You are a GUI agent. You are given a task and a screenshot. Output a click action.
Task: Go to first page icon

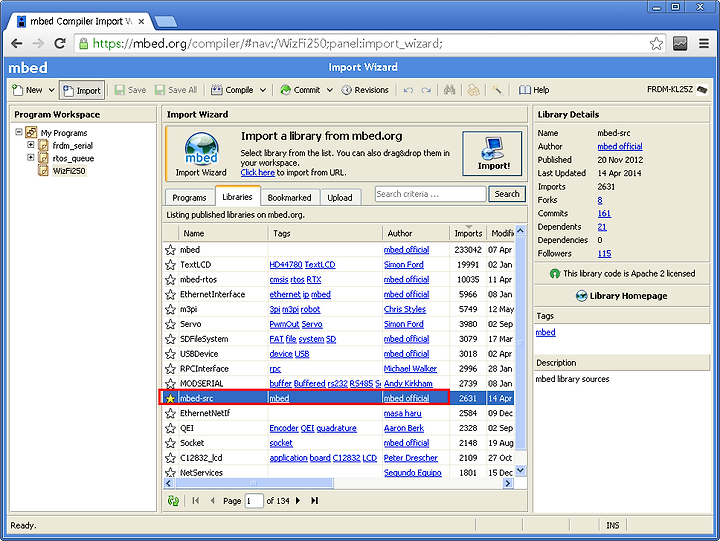(196, 501)
